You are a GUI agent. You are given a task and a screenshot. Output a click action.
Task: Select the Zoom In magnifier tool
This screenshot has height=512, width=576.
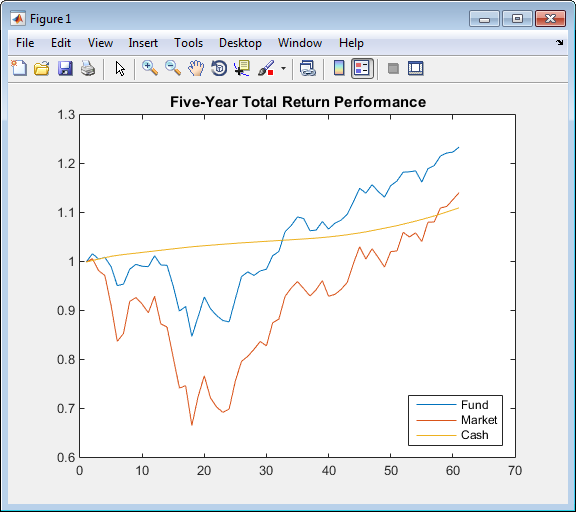[x=150, y=68]
